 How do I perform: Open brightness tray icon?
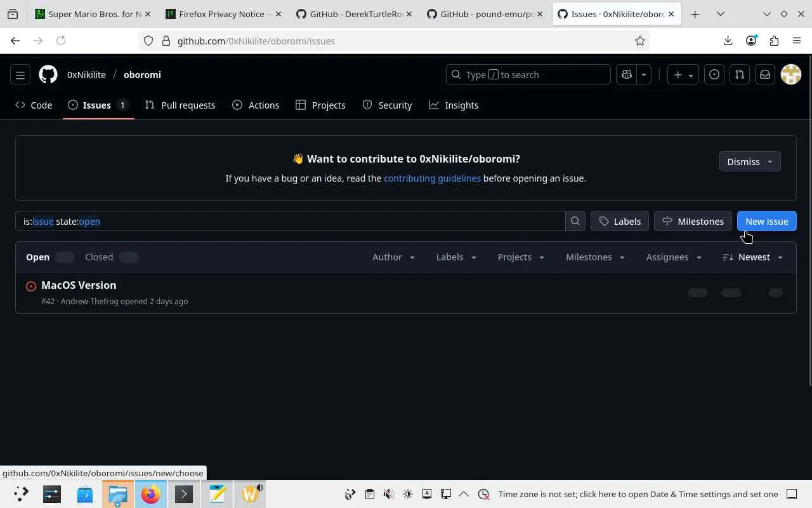pos(408,494)
